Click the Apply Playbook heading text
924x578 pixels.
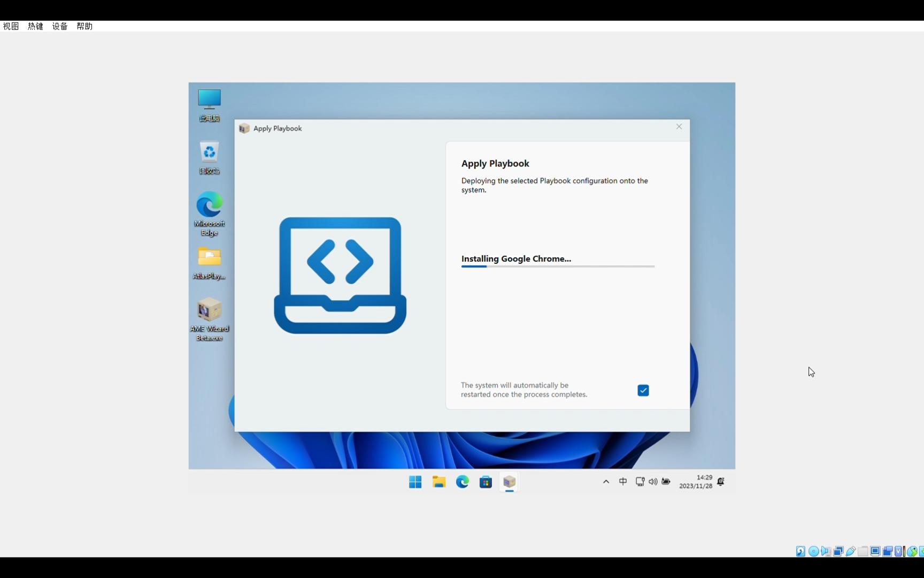click(x=495, y=163)
